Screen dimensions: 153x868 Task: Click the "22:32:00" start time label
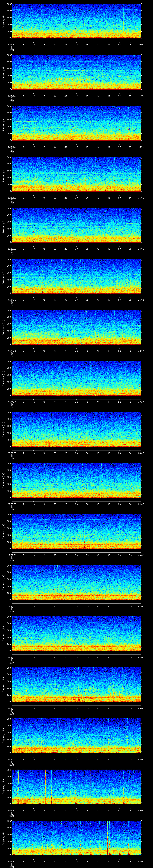click(12, 197)
